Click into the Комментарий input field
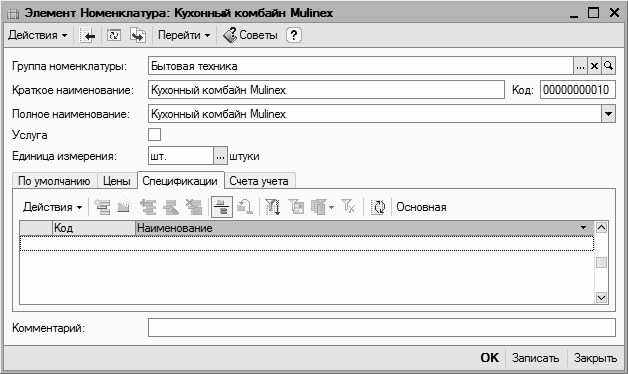The image size is (628, 374). click(x=382, y=328)
